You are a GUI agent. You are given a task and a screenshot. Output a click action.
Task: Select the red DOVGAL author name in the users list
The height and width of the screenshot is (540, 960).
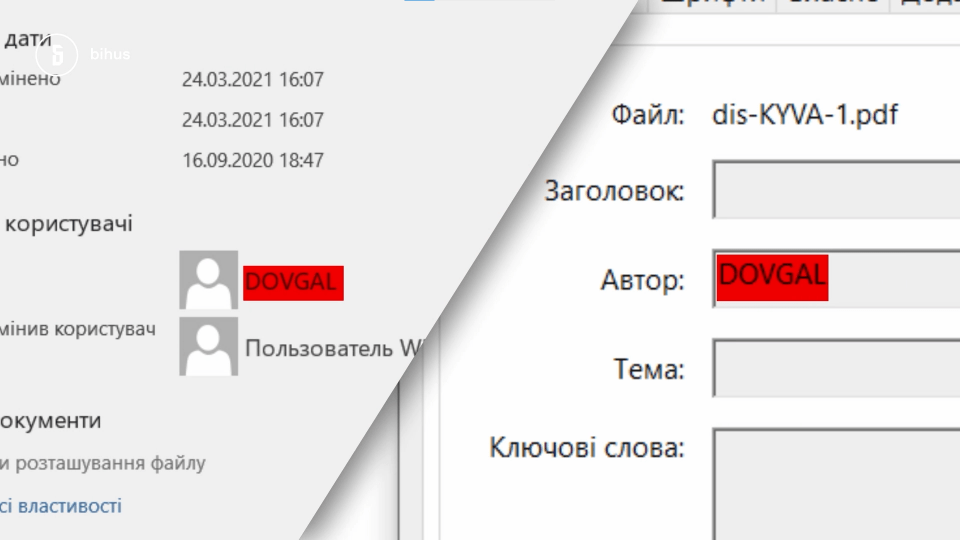tap(293, 283)
